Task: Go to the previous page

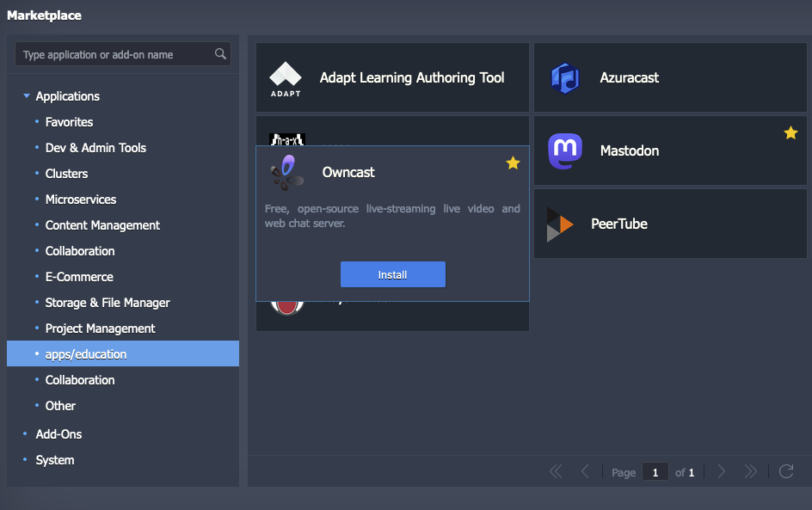Action: tap(585, 471)
